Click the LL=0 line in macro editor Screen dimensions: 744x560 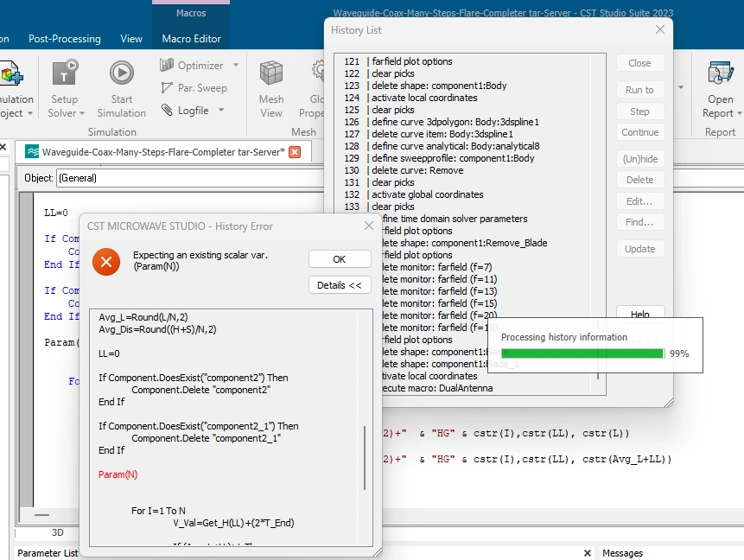[56, 213]
